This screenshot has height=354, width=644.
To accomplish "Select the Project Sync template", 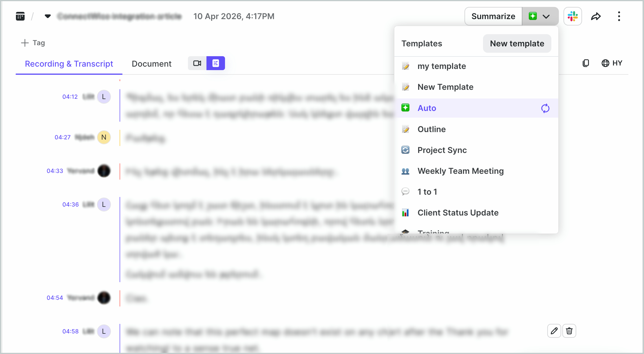I will tap(442, 150).
